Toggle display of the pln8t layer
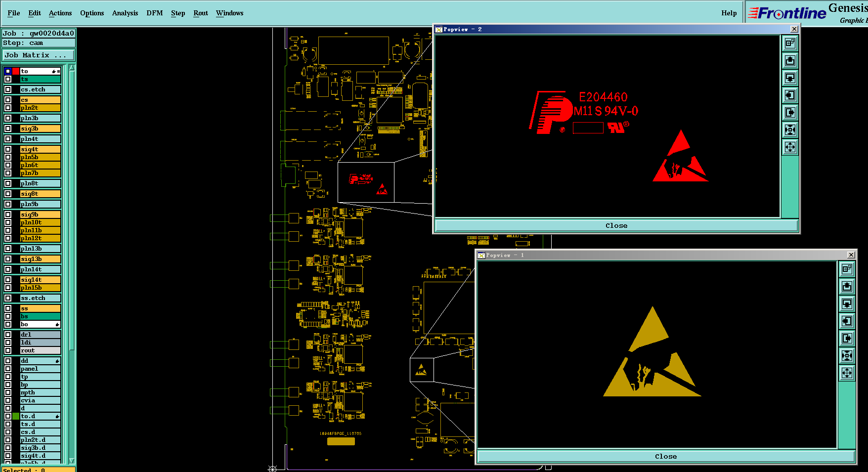 click(x=8, y=183)
